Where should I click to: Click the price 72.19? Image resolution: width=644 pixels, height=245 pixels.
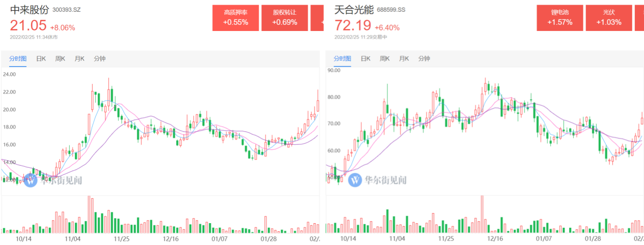pyautogui.click(x=353, y=25)
